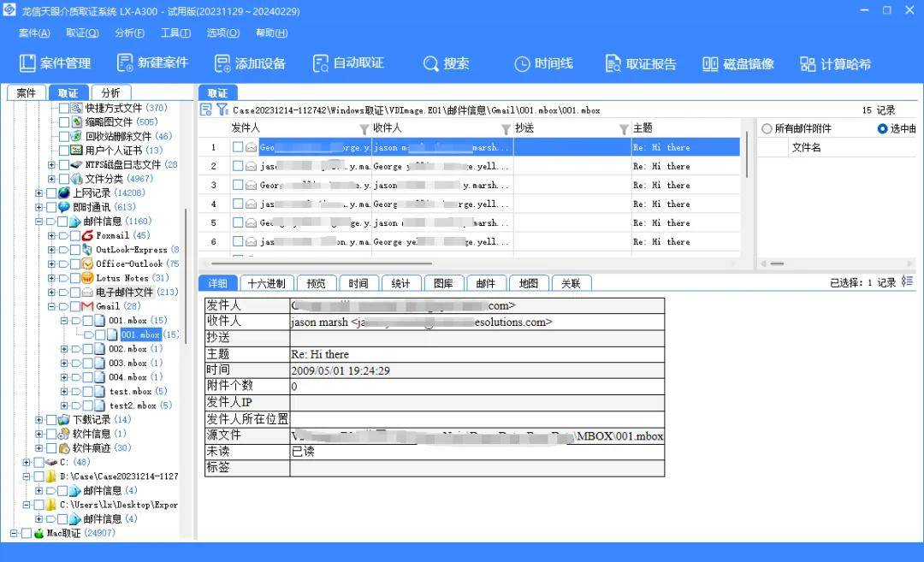Expand the 002.mbox tree node
Viewport: 924px width, 562px height.
pyautogui.click(x=63, y=349)
